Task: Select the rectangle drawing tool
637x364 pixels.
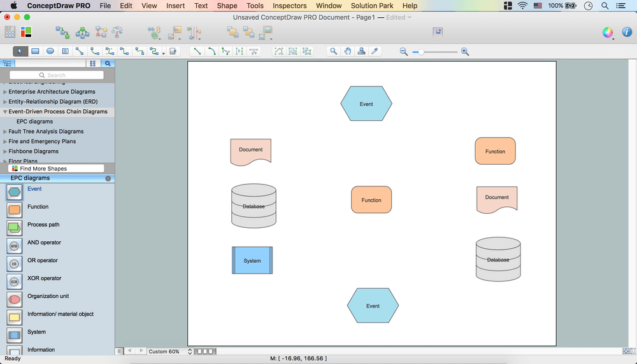Action: 36,52
